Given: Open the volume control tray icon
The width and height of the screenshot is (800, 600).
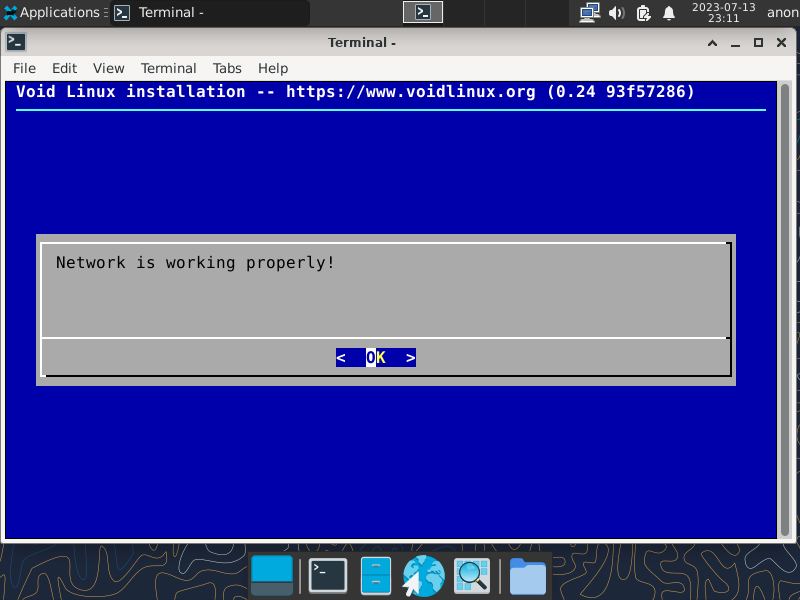Looking at the screenshot, I should pyautogui.click(x=616, y=13).
